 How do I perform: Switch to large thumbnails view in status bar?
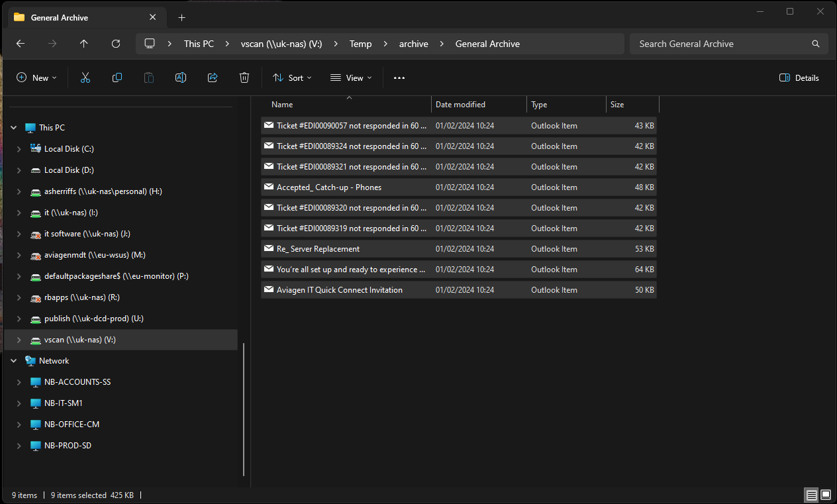826,495
